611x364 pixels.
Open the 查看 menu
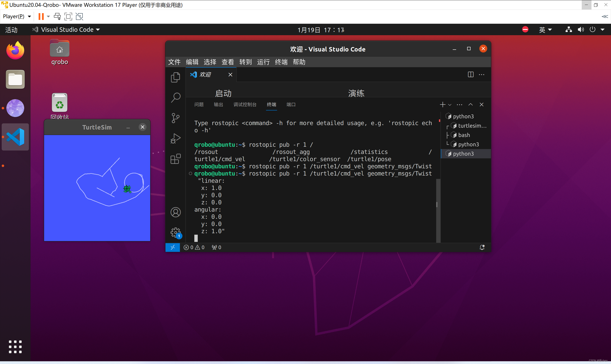coord(227,62)
